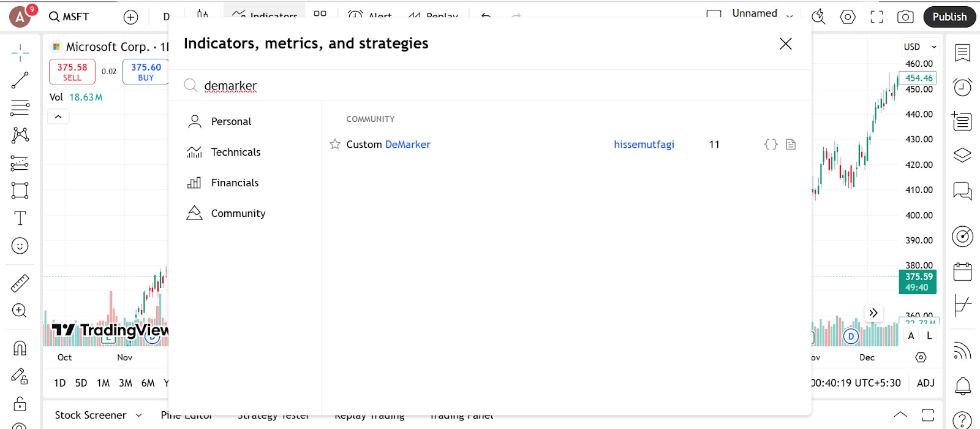This screenshot has height=429, width=980.
Task: Toggle stay in drawing mode
Action: tap(20, 376)
